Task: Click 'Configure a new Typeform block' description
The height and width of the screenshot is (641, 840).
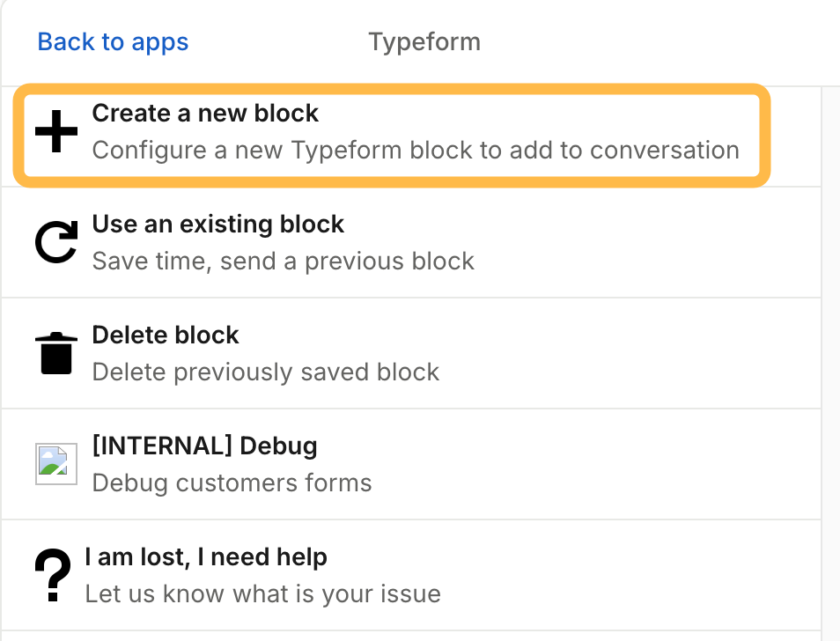Action: click(x=416, y=150)
